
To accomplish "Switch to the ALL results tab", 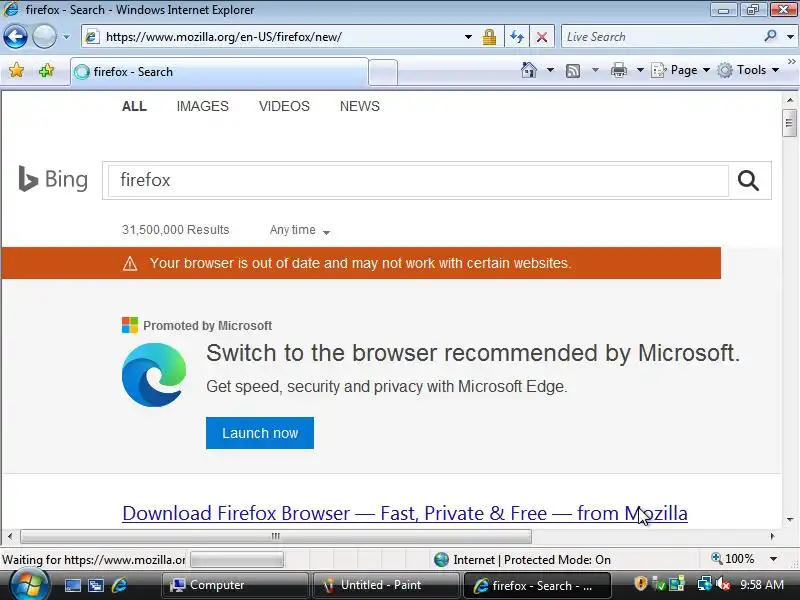I will [134, 106].
